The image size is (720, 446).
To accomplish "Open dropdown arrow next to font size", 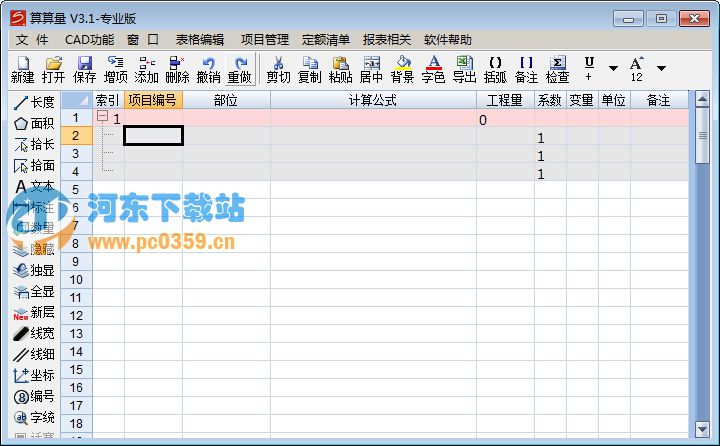I will click(x=661, y=68).
